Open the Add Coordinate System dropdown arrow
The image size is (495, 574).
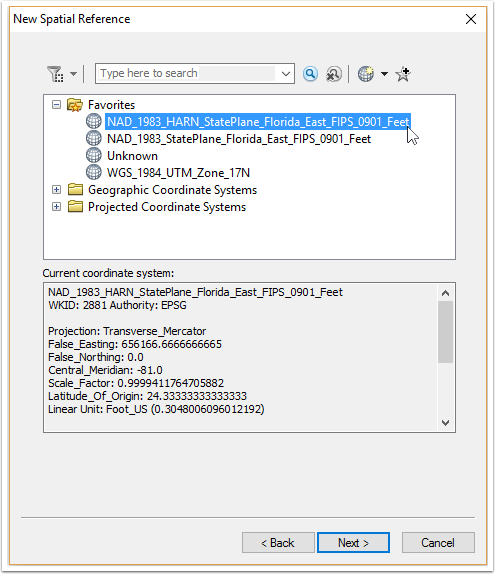coord(384,74)
